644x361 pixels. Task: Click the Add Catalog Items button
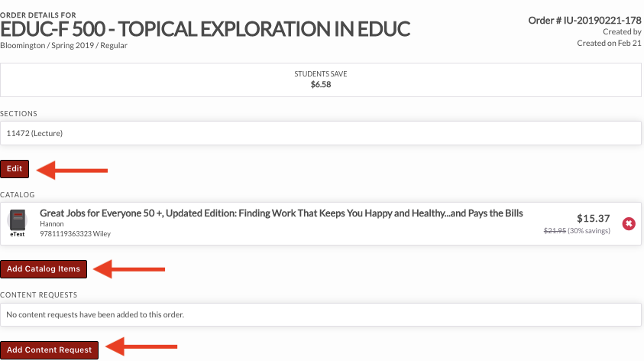(x=44, y=268)
